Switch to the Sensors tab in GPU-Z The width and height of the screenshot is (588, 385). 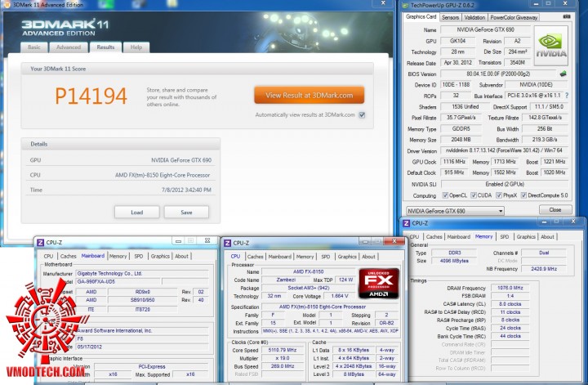450,18
